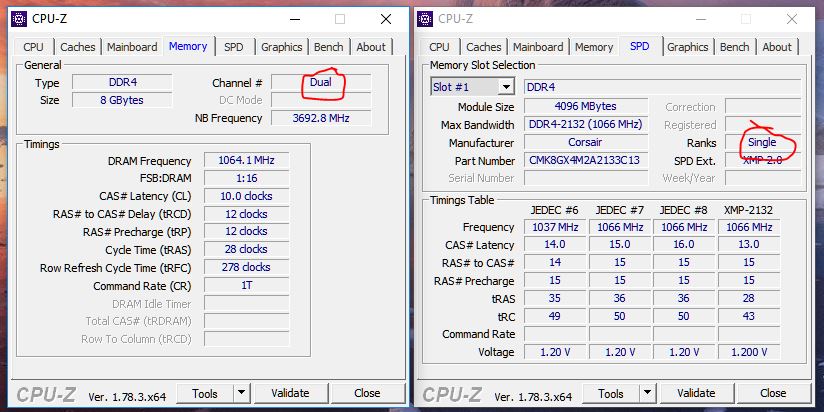This screenshot has width=824, height=412.
Task: Minimize the left CPU-Z window
Action: click(295, 19)
